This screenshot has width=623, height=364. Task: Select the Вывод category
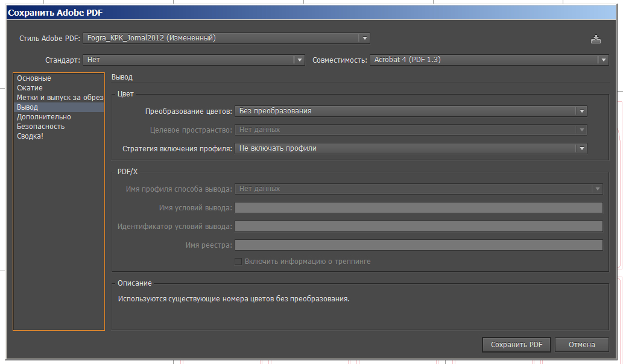pos(59,107)
